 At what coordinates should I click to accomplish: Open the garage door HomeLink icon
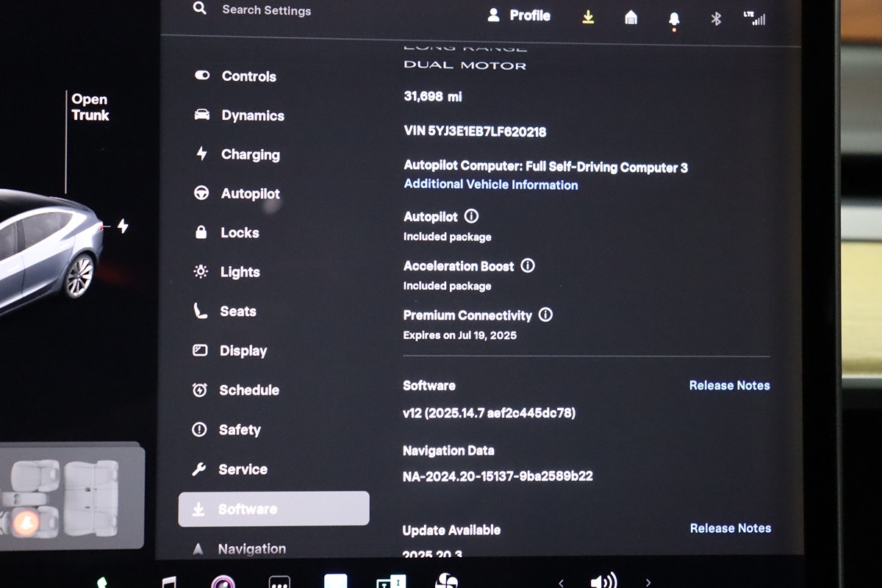[x=631, y=18]
